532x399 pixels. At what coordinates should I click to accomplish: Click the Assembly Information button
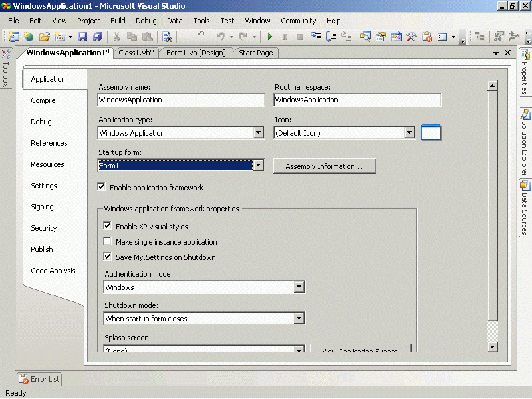coord(325,166)
